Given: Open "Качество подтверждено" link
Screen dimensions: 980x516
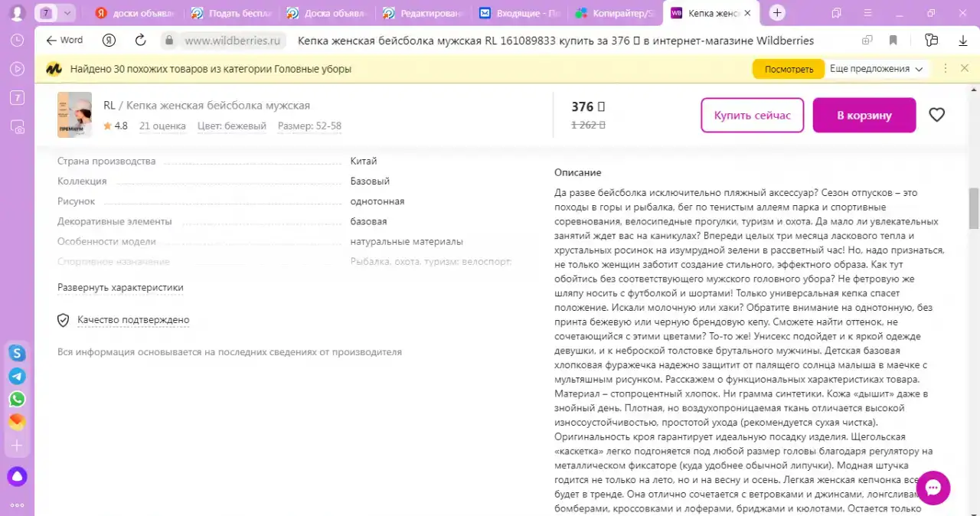Looking at the screenshot, I should click(x=133, y=320).
